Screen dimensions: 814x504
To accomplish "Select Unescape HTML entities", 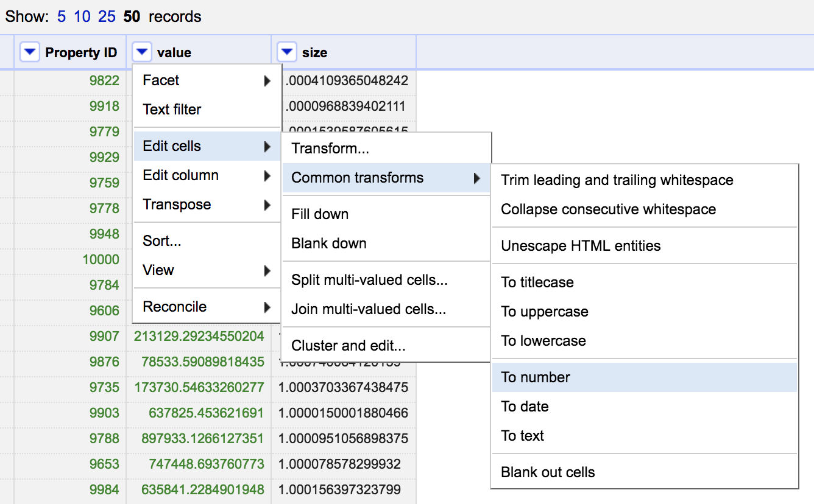I will point(645,246).
